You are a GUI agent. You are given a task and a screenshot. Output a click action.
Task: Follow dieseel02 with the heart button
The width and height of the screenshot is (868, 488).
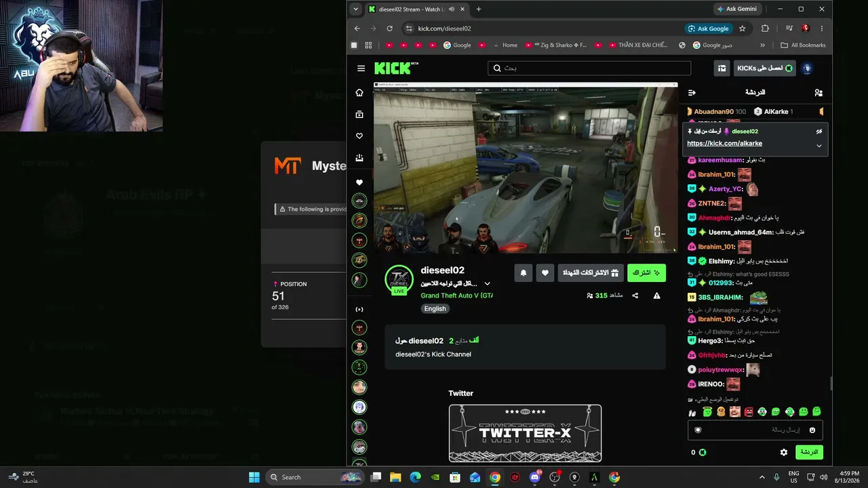pos(545,272)
